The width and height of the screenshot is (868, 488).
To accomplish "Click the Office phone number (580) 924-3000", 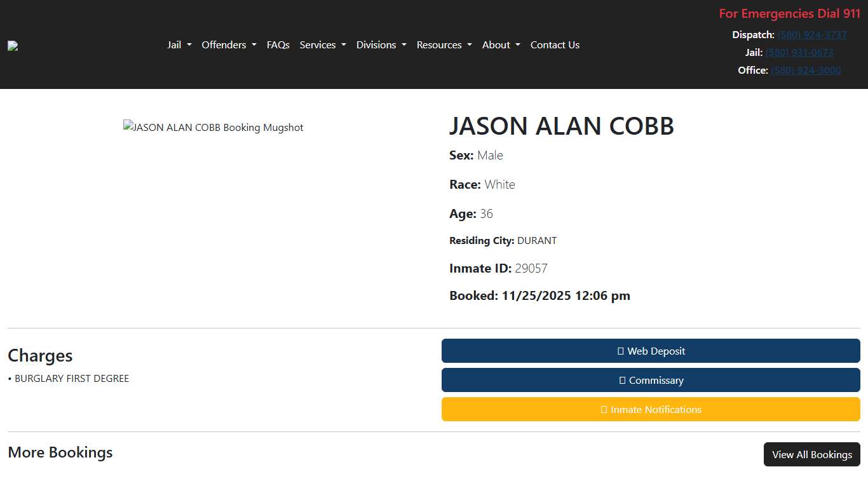I will pyautogui.click(x=806, y=70).
